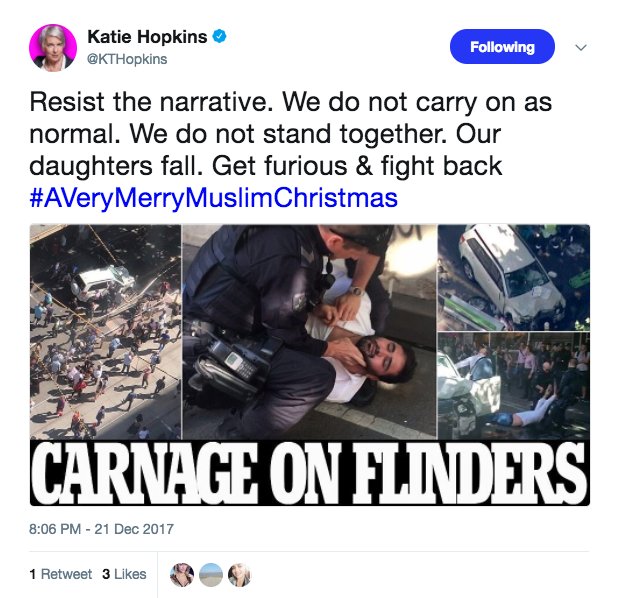
Task: Show the 1 Retweet list
Action: click(x=60, y=574)
